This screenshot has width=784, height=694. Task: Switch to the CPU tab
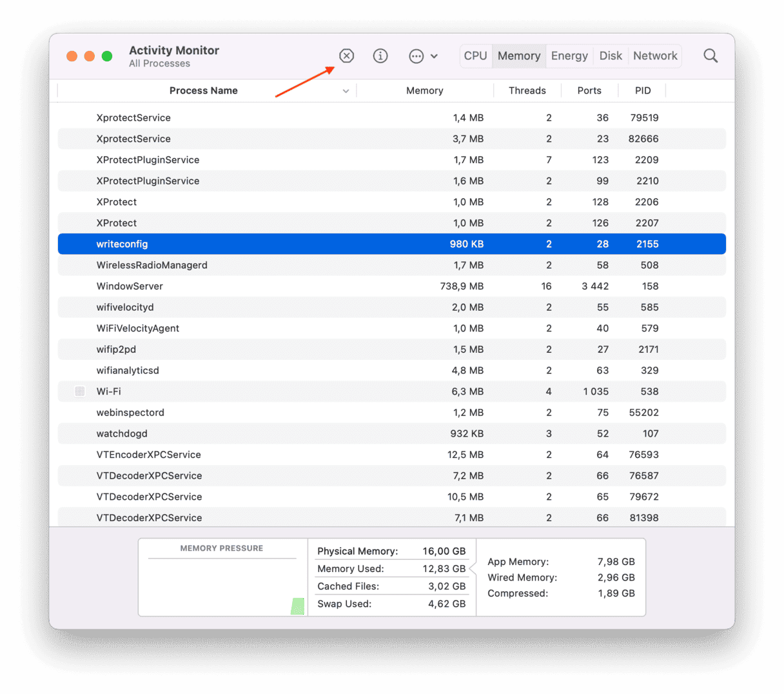476,56
